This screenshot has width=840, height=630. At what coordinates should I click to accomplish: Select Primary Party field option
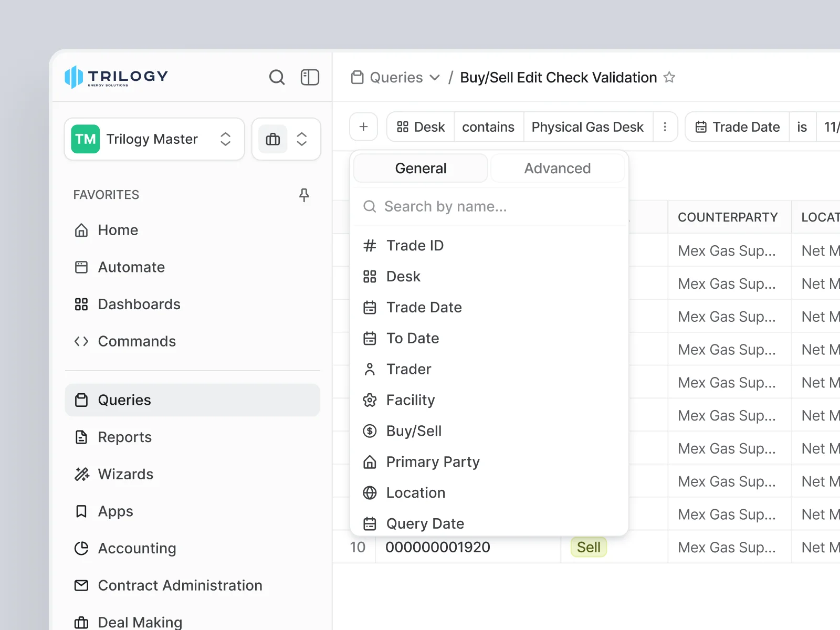pyautogui.click(x=489, y=462)
